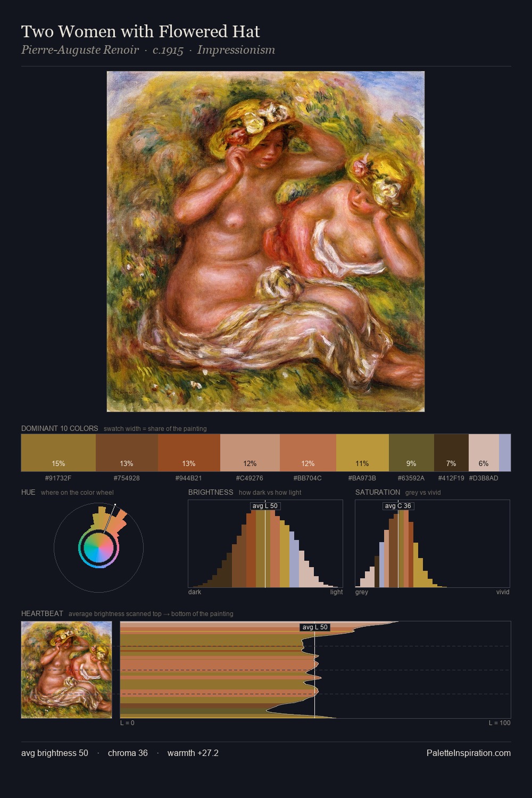Click the saturation histogram chart
The height and width of the screenshot is (798, 532).
[x=433, y=544]
